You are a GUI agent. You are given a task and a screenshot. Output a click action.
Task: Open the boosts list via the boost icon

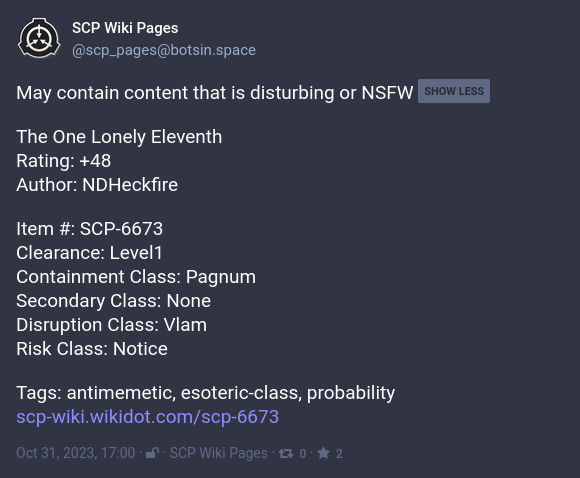click(x=286, y=453)
